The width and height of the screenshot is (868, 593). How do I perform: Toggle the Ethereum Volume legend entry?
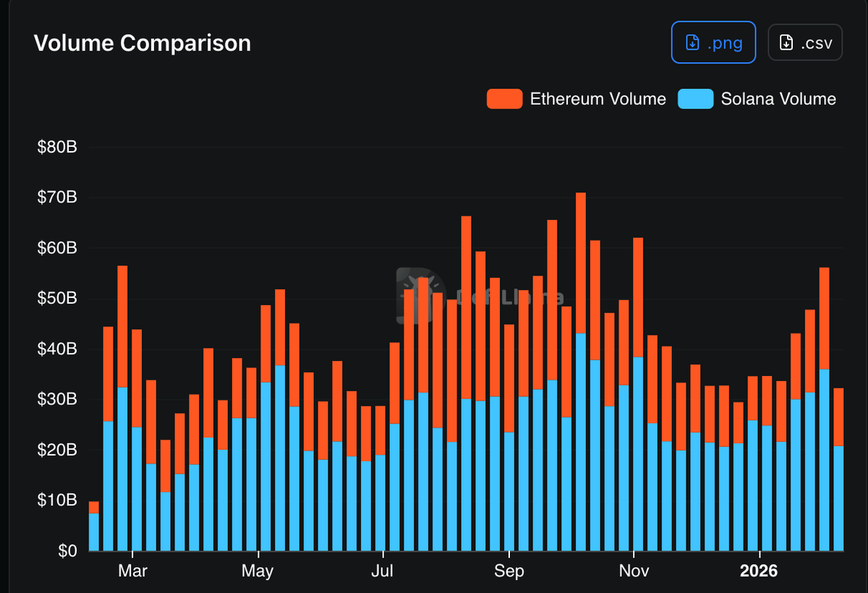click(576, 99)
